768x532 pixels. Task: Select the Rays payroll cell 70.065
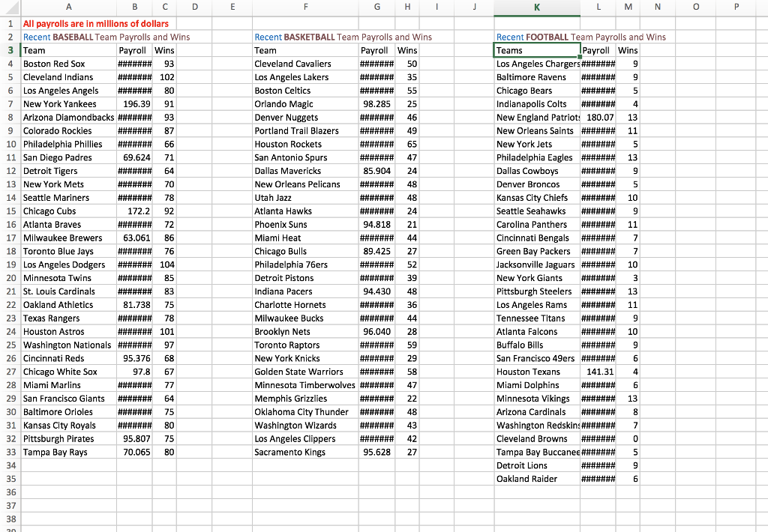click(x=135, y=453)
